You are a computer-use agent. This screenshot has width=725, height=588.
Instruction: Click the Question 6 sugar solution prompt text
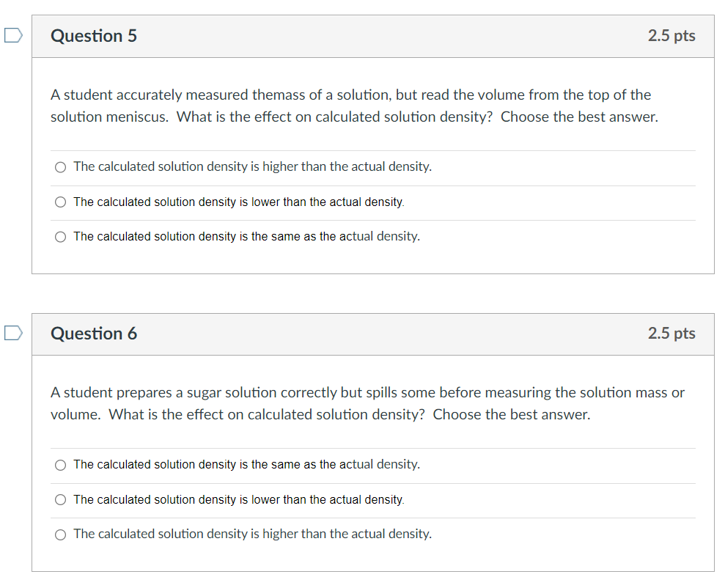[367, 403]
